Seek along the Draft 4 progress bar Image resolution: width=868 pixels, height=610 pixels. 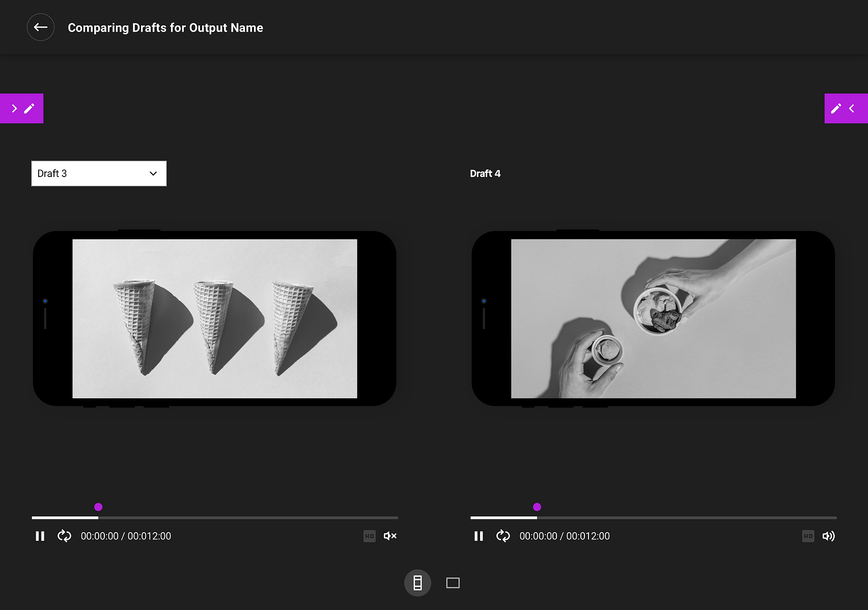pos(654,517)
